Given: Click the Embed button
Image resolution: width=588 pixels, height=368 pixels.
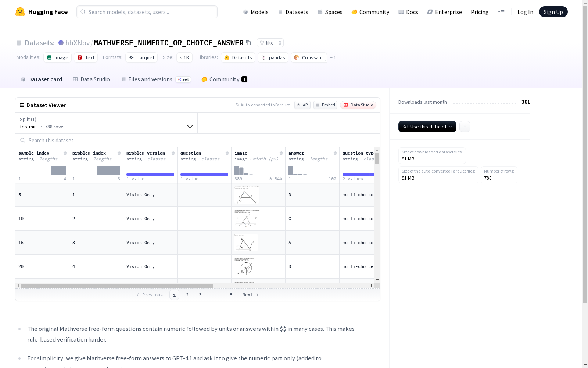Looking at the screenshot, I should pos(325,105).
